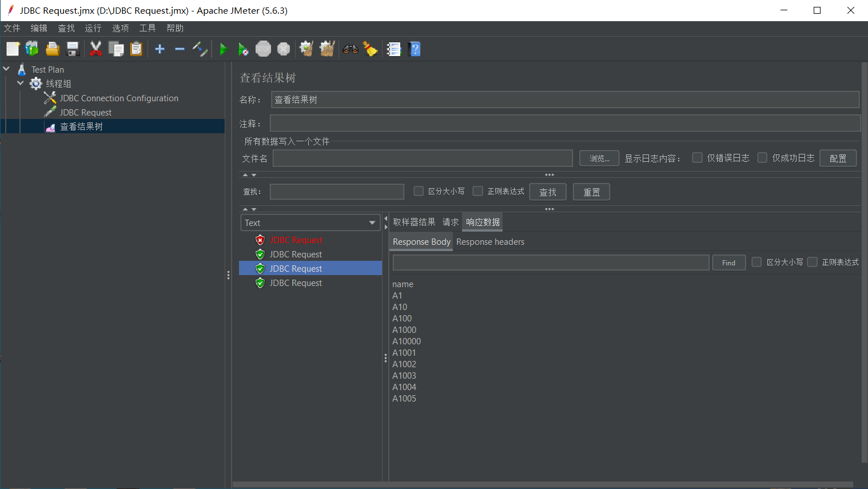Open the 选项 menu
Viewport: 868px width, 489px height.
click(x=121, y=28)
